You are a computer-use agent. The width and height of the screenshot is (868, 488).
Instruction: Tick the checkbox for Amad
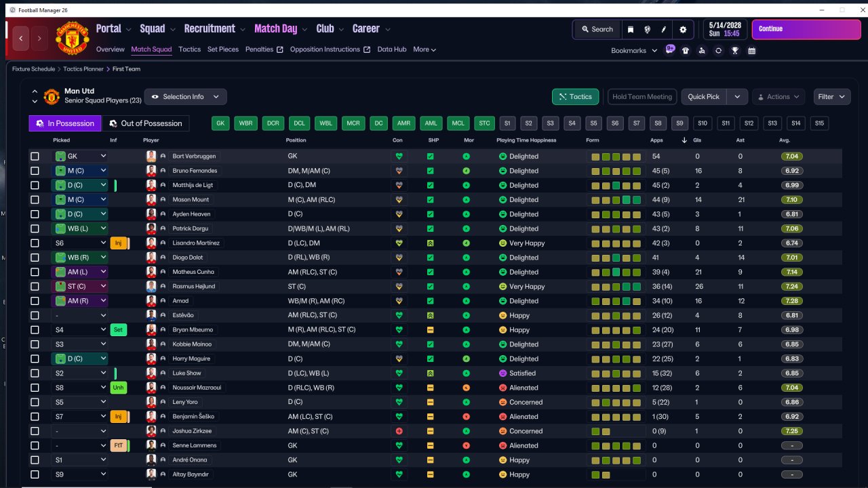pos(35,301)
